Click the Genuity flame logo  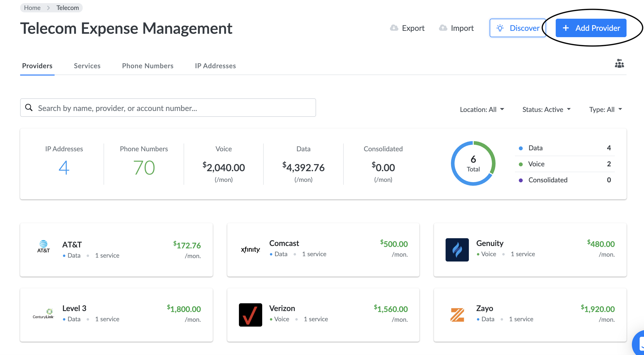pos(457,250)
